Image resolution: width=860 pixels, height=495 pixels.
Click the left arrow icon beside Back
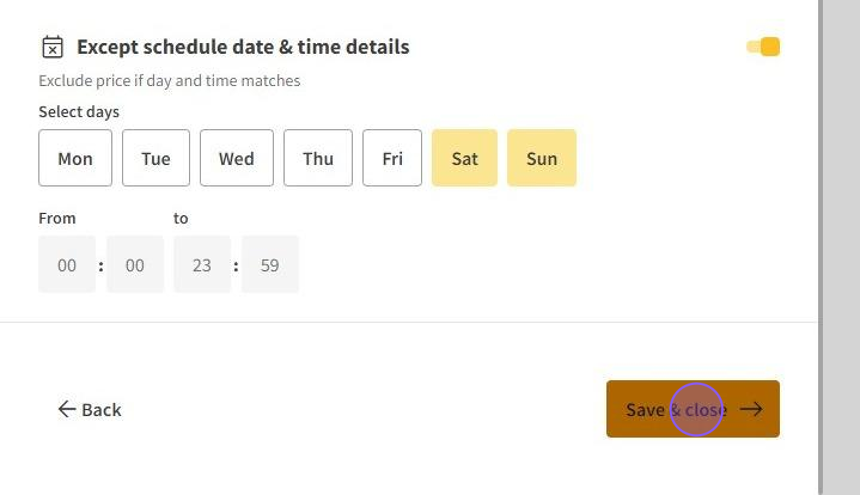point(67,409)
